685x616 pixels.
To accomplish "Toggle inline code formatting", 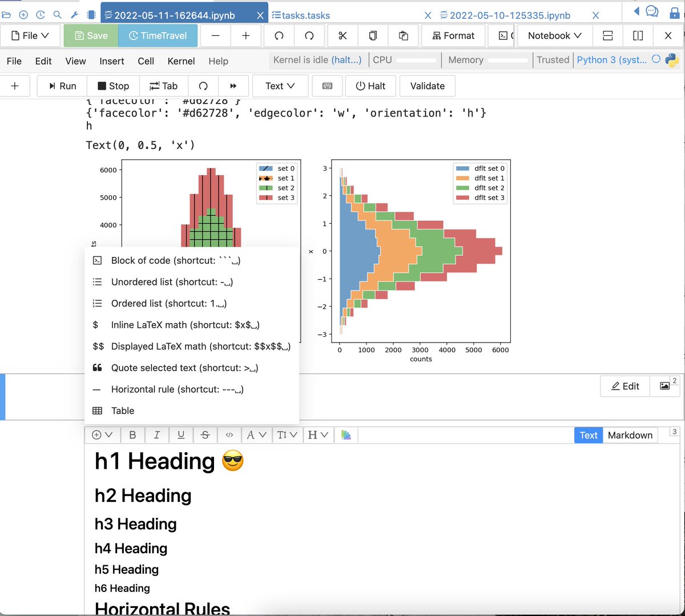I will [229, 435].
